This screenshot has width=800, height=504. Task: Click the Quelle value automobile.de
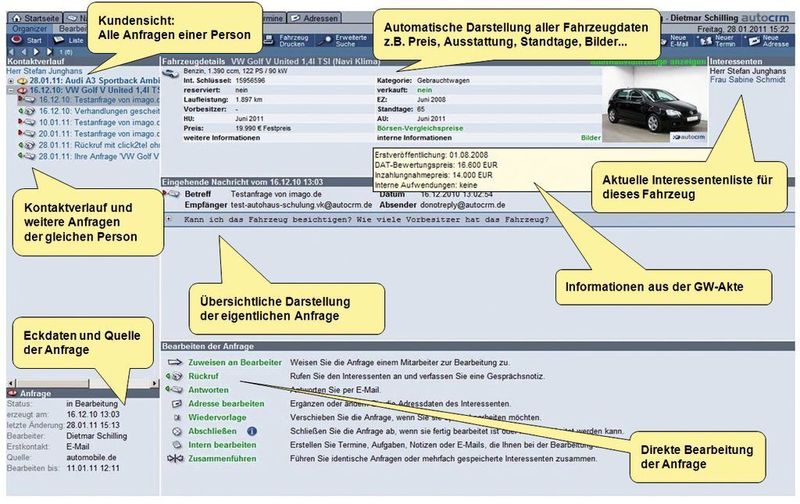click(x=91, y=457)
